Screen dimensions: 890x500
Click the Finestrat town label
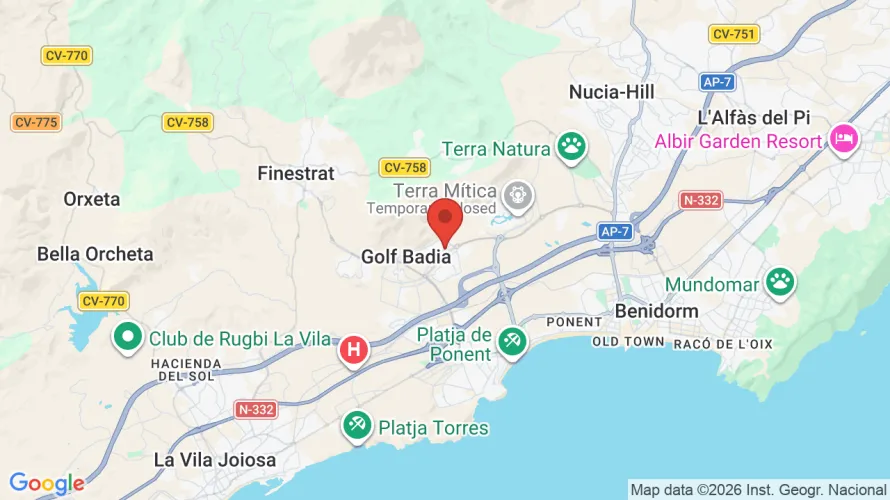(x=296, y=173)
